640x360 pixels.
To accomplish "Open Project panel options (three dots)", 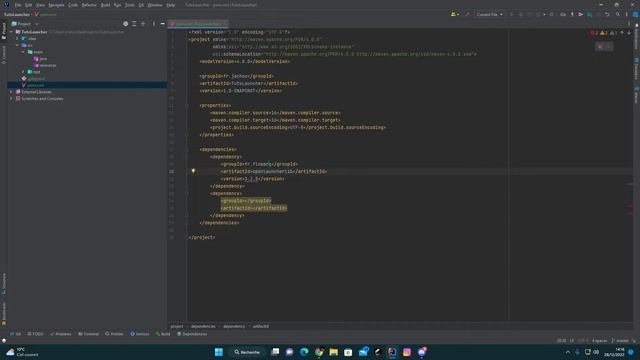I will coord(154,24).
